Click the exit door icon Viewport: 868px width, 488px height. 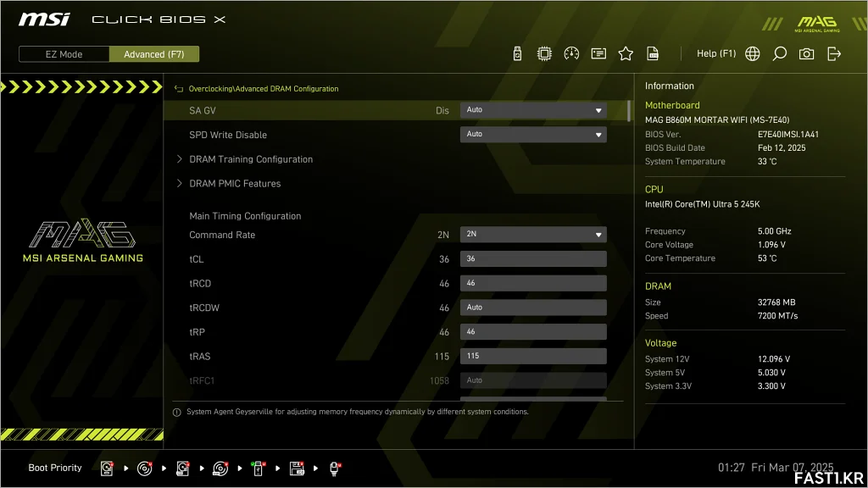pyautogui.click(x=834, y=53)
